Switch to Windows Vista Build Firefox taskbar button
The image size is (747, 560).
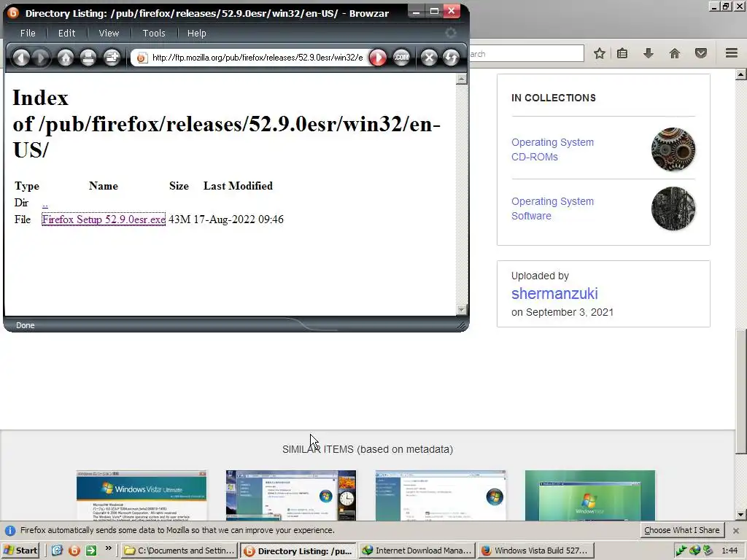pos(536,551)
